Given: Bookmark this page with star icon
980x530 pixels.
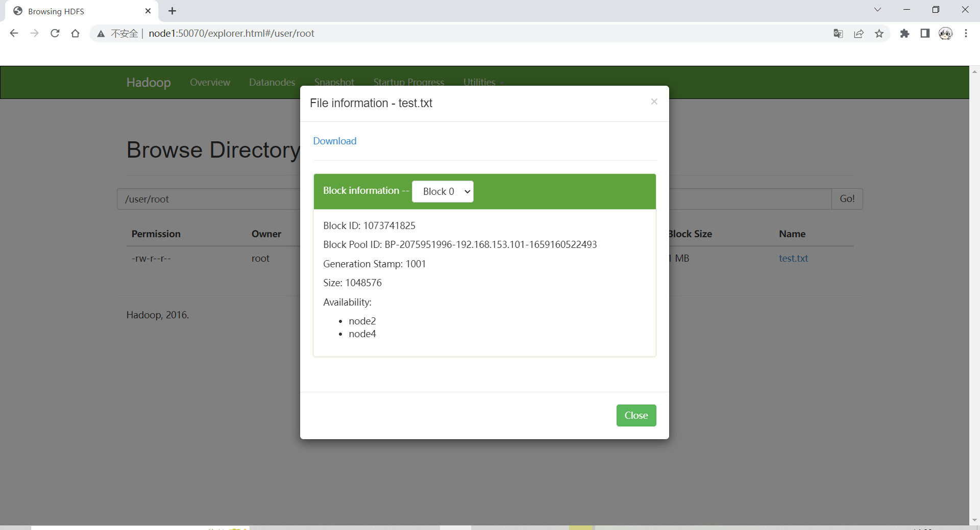Looking at the screenshot, I should [879, 34].
